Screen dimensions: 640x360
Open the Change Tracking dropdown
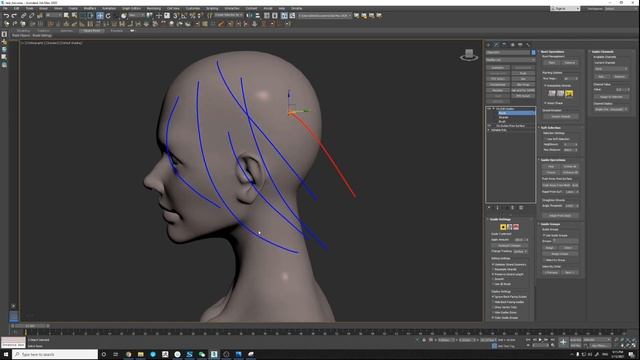pos(520,251)
